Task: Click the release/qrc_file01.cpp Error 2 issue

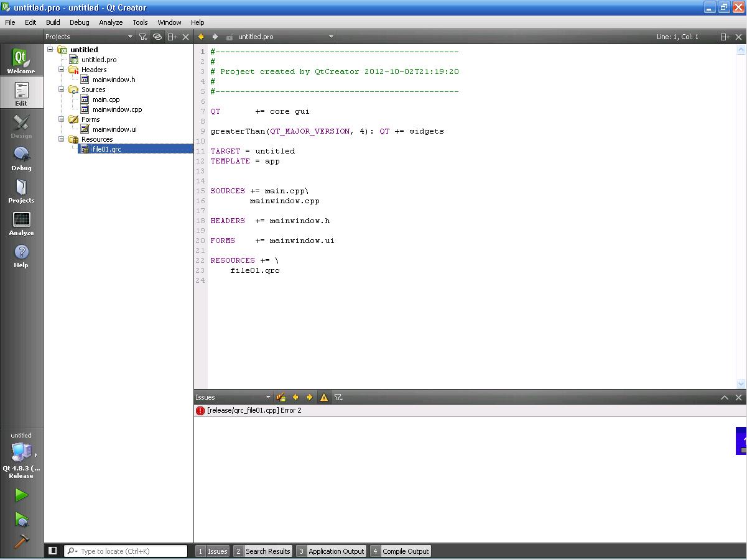Action: coord(254,411)
